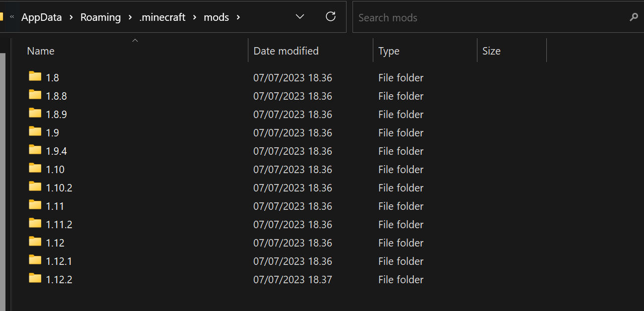The height and width of the screenshot is (311, 644).
Task: Click the 1.9.4 folder icon
Action: (35, 150)
